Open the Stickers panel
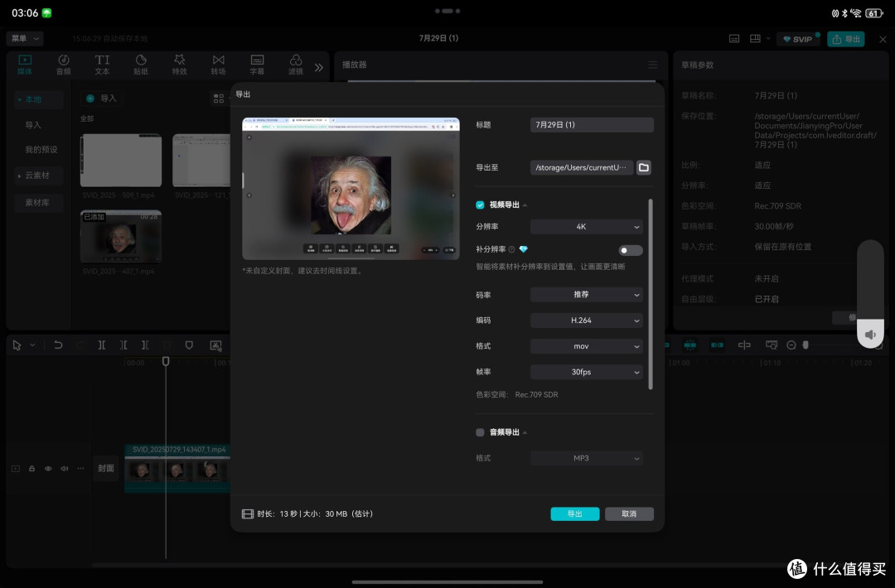 141,64
